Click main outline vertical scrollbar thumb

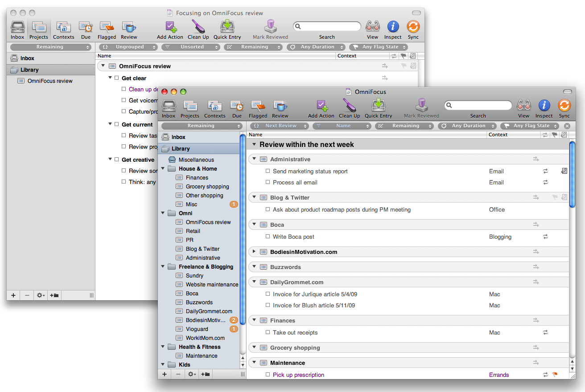tap(573, 174)
